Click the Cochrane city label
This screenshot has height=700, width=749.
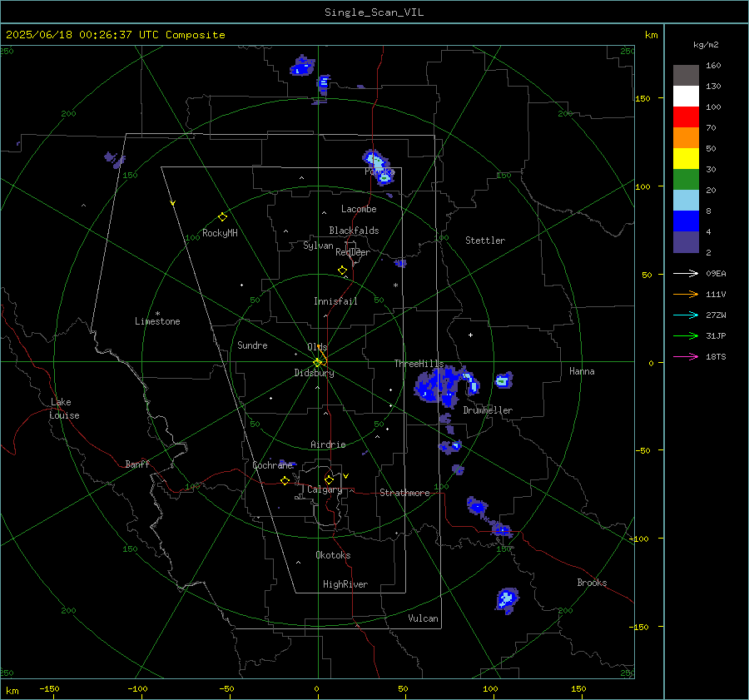272,465
